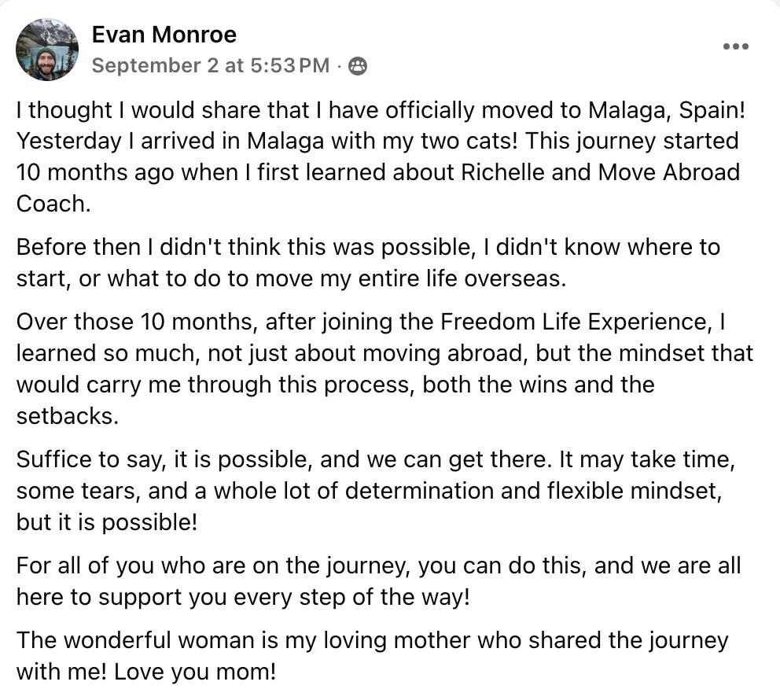Screen dimensions: 780x700
Task: Click the paragraph starting "For all of you"
Action: pos(378,580)
